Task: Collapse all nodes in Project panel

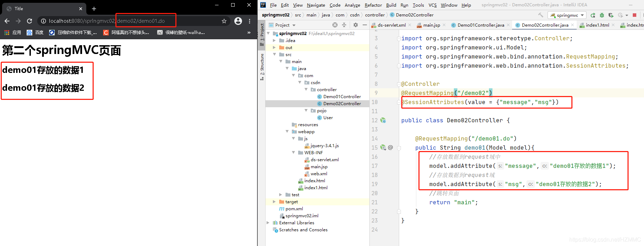Action: (x=344, y=25)
